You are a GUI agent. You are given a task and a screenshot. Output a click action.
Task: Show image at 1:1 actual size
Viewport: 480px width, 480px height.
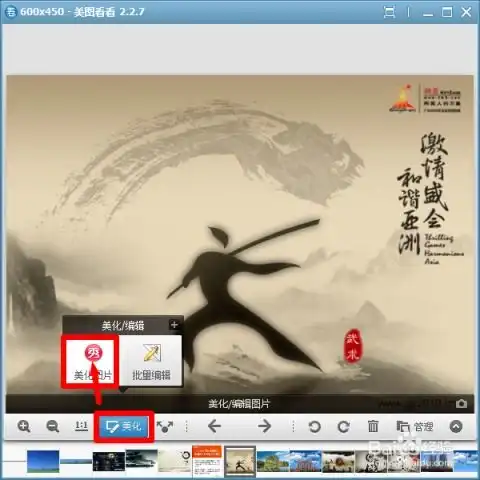81,426
